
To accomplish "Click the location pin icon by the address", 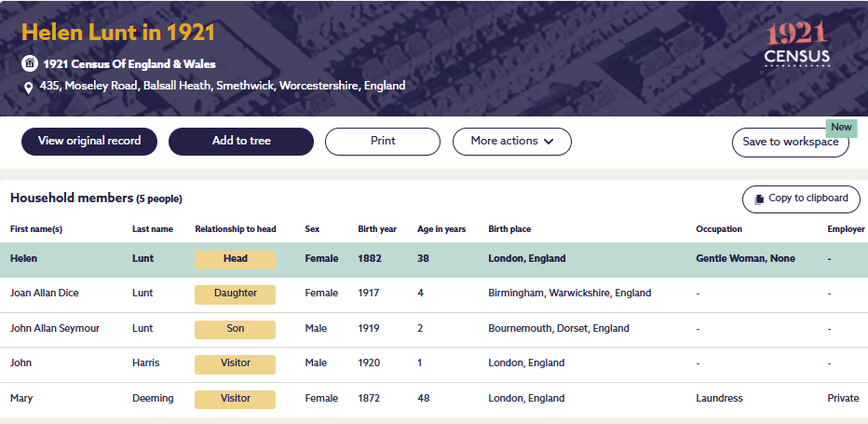I will click(30, 88).
